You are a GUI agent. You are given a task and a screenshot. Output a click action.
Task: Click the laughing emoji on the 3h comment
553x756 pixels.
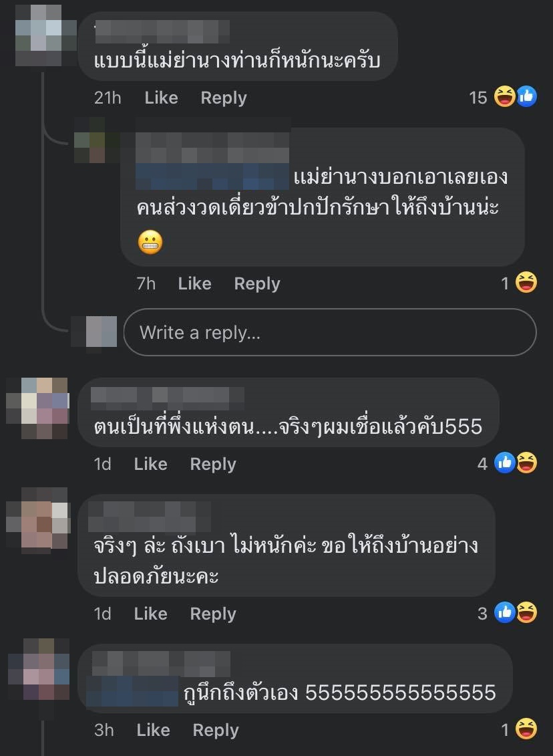[x=526, y=729]
